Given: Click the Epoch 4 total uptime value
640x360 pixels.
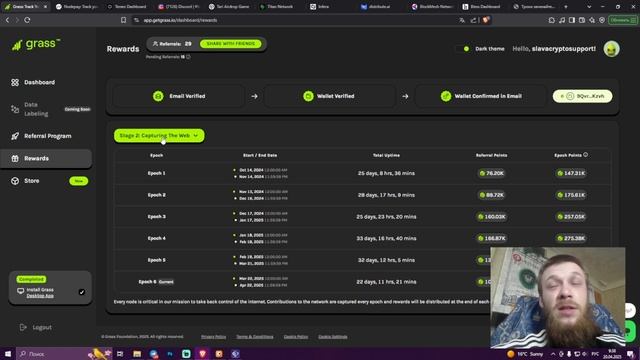Looking at the screenshot, I should coord(386,238).
